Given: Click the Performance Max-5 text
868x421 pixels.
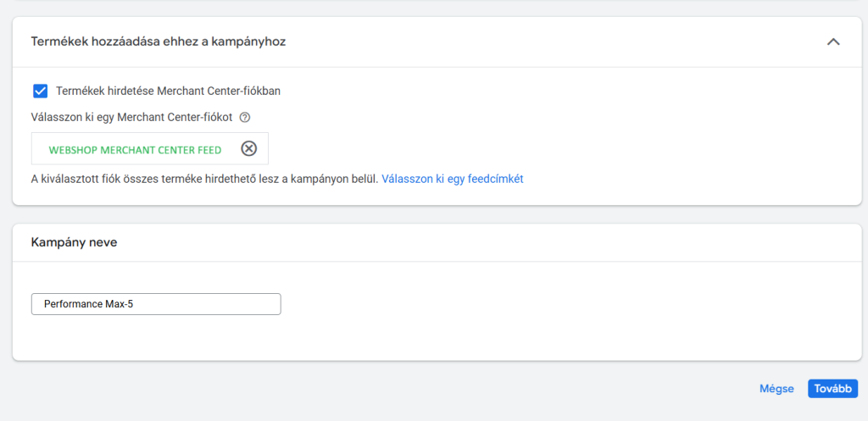Looking at the screenshot, I should pos(88,304).
